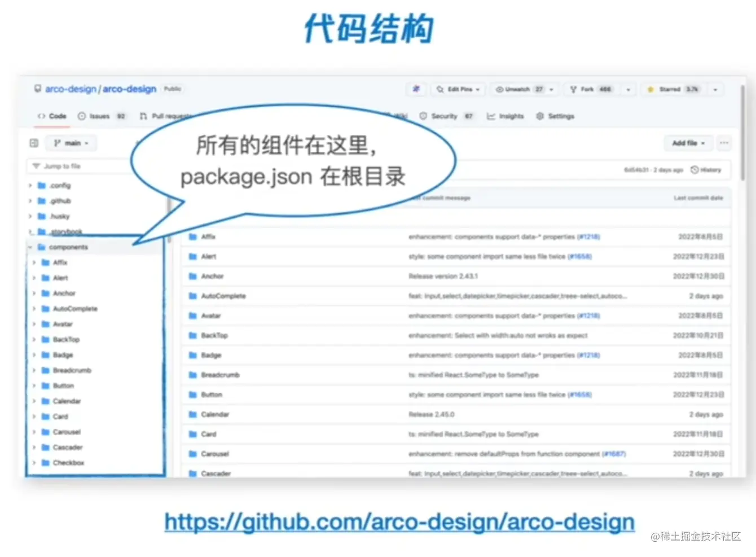This screenshot has height=557, width=756.
Task: Open the Add file dropdown
Action: coord(688,143)
